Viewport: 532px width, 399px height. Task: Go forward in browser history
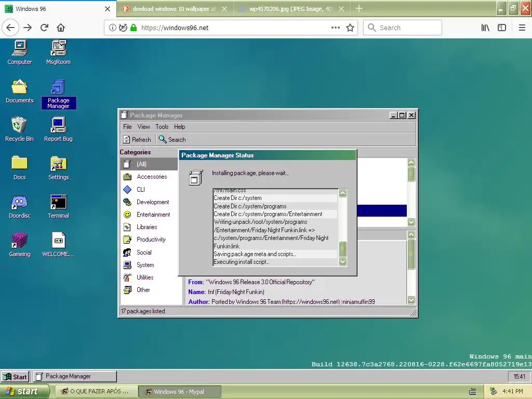pyautogui.click(x=28, y=28)
